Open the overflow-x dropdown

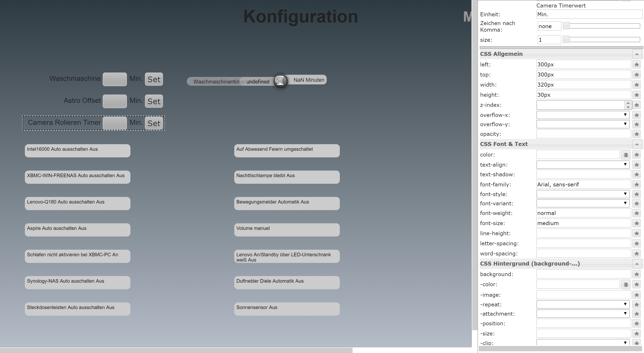(583, 115)
